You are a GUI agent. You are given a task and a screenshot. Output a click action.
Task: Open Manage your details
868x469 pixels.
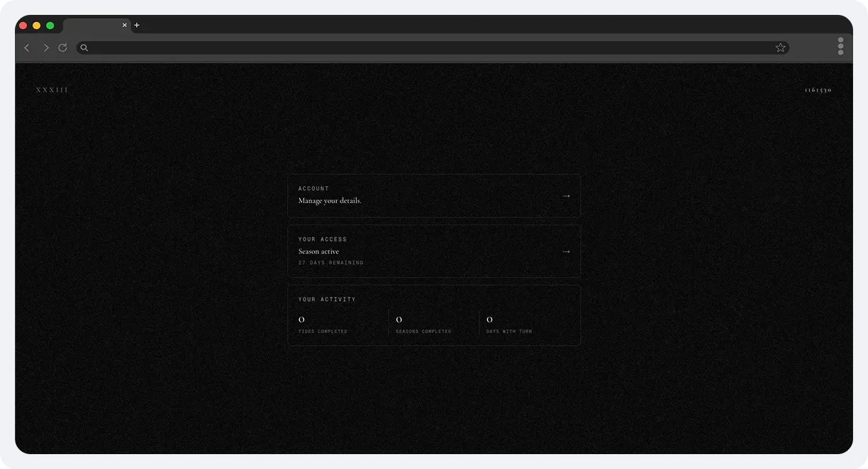[434, 196]
